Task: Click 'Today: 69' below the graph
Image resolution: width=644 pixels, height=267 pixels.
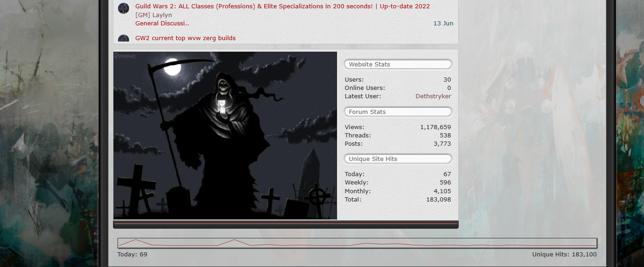Action: 132,255
